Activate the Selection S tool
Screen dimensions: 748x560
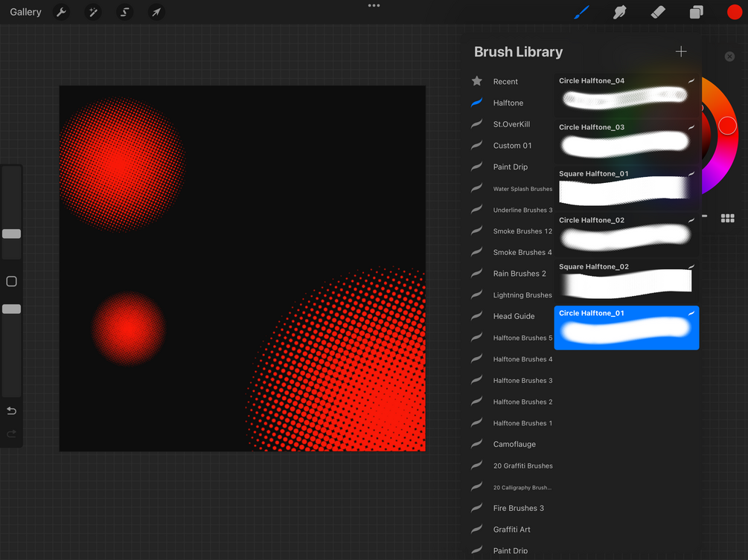click(x=124, y=12)
